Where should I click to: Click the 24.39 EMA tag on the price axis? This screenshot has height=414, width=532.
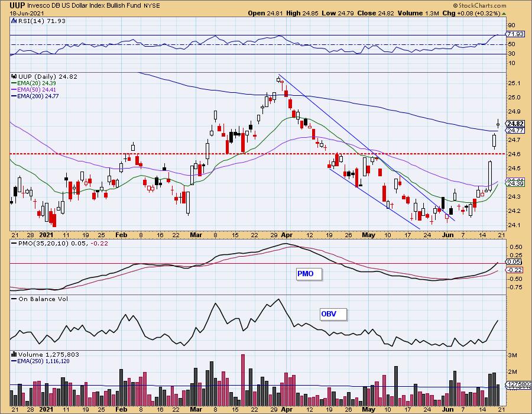point(515,183)
